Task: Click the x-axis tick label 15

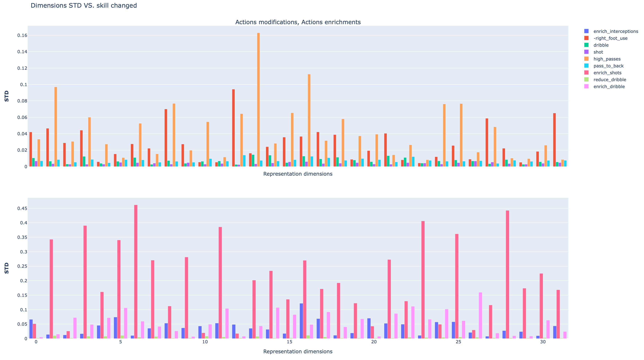Action: pos(289,341)
